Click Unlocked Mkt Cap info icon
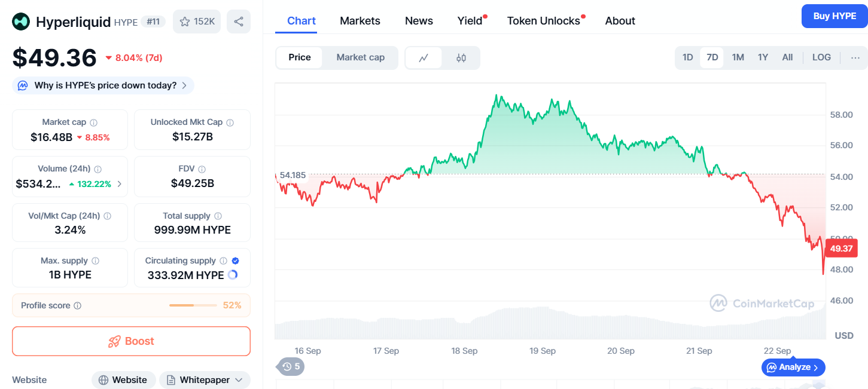 (230, 122)
